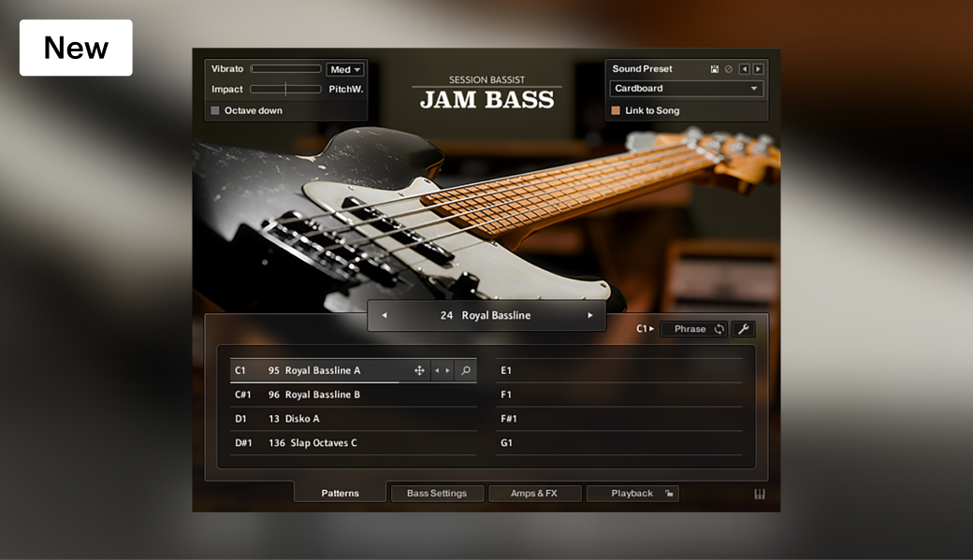Click the New badge
Image resolution: width=973 pixels, height=560 pixels.
[76, 48]
